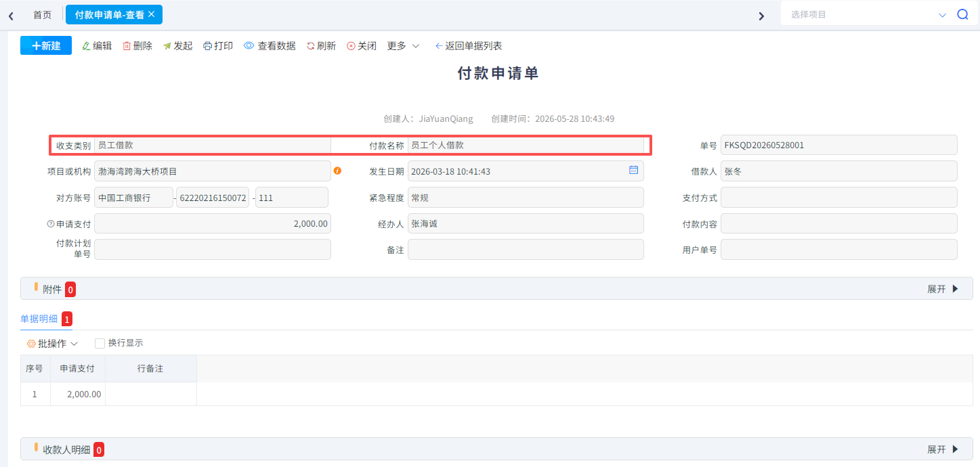Viewport: 980px width, 467px height.
Task: Click 编辑 to edit the form
Action: pyautogui.click(x=97, y=46)
